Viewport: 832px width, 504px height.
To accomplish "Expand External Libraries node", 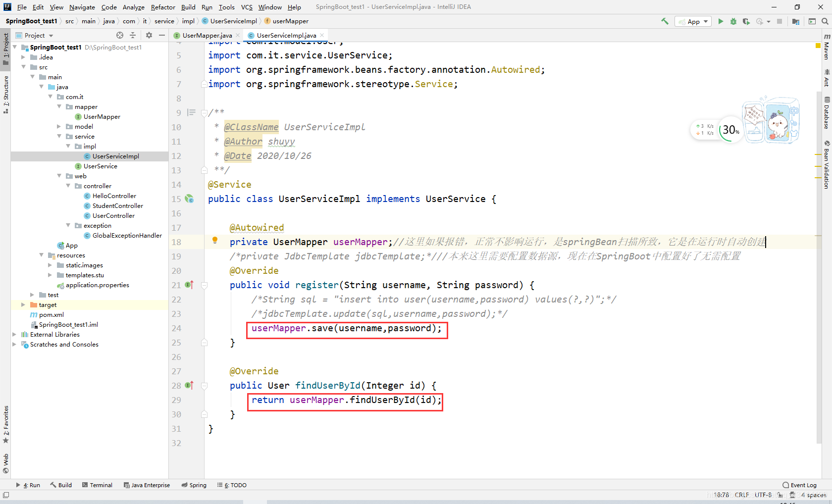I will (x=15, y=334).
